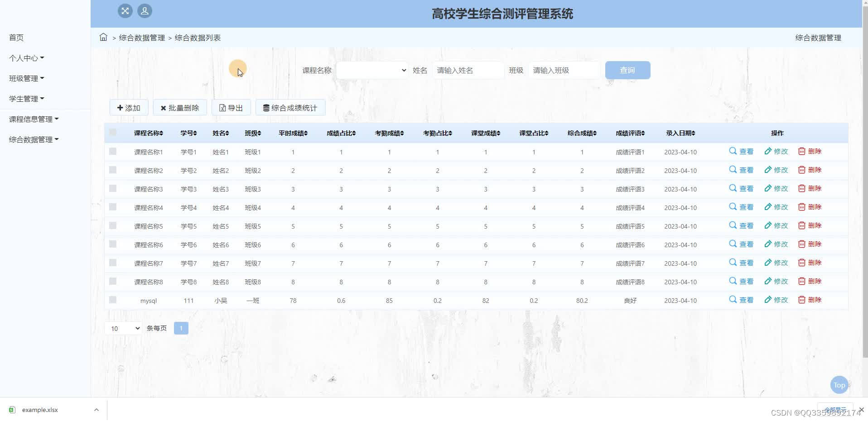Check the box for 课程名称2 row
Screen dimensions: 868x421
pos(113,170)
